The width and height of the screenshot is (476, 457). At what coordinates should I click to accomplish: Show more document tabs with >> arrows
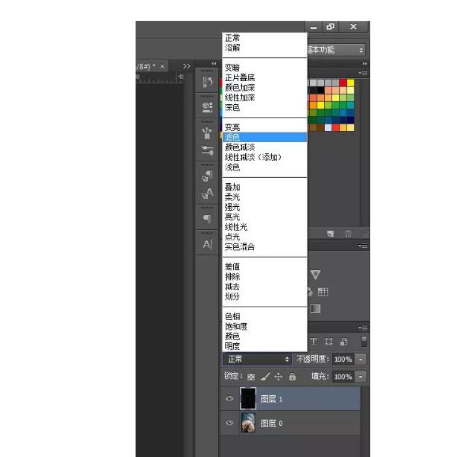[x=187, y=66]
